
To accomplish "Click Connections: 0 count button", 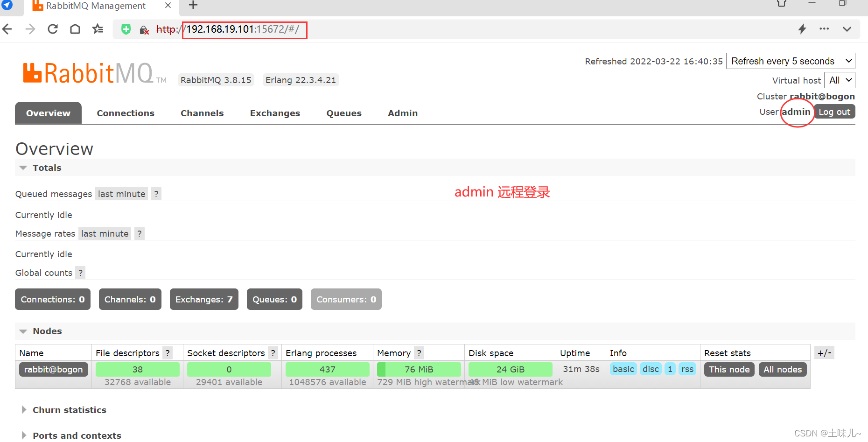I will [53, 299].
